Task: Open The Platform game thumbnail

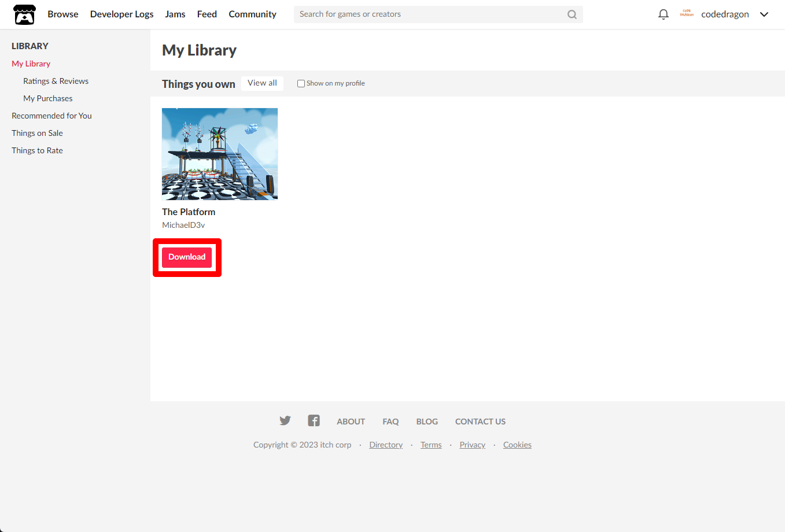Action: [220, 154]
